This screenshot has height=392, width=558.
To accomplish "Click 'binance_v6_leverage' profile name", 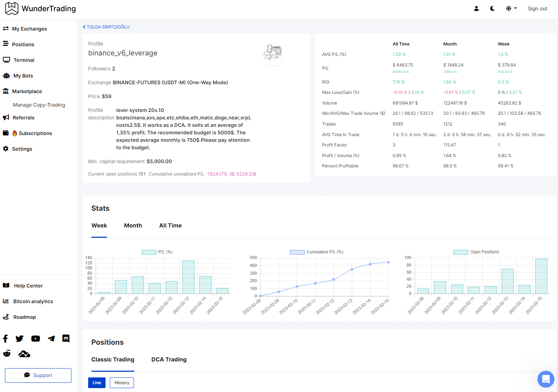I will click(x=123, y=53).
